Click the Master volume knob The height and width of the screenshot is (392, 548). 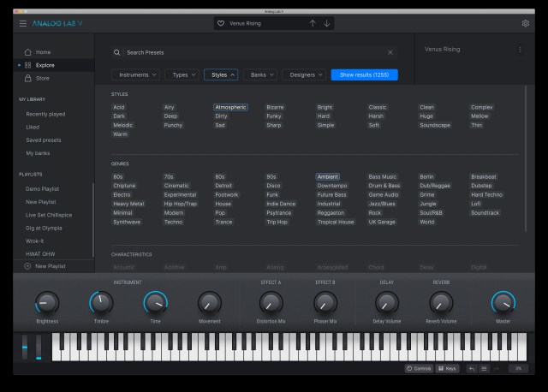click(x=503, y=303)
